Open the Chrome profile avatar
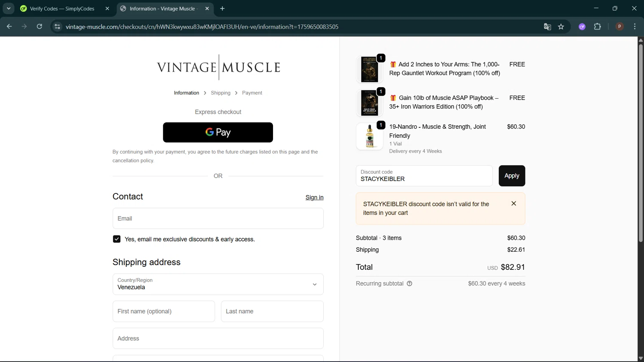Image resolution: width=644 pixels, height=362 pixels. [620, 27]
